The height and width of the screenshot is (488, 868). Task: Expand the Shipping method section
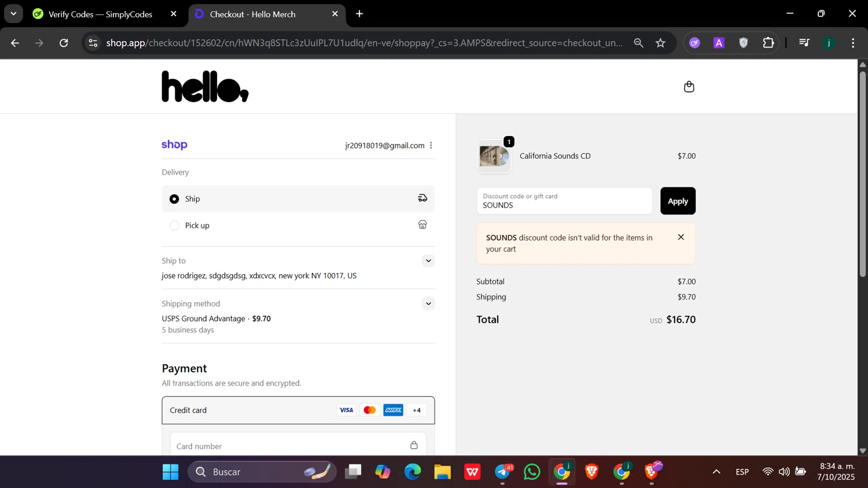[428, 304]
